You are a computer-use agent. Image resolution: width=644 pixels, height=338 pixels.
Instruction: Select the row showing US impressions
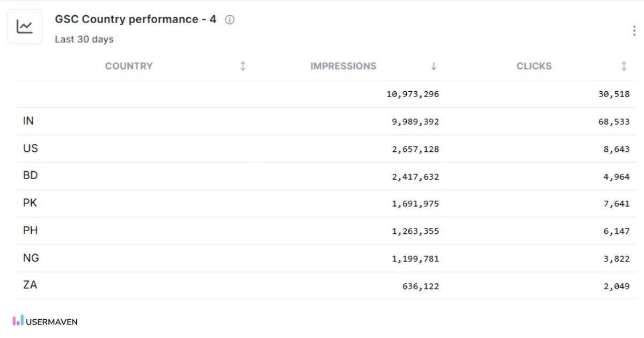[x=322, y=148]
